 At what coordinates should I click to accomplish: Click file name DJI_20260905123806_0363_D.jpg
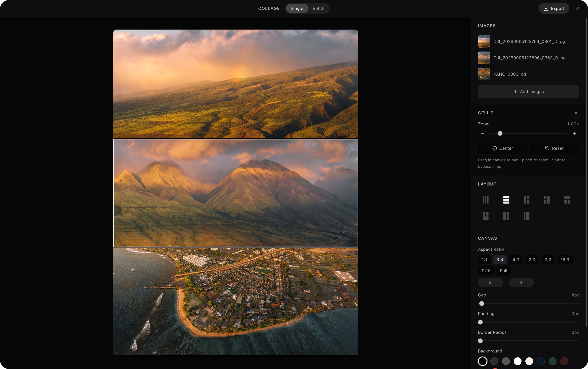click(529, 58)
